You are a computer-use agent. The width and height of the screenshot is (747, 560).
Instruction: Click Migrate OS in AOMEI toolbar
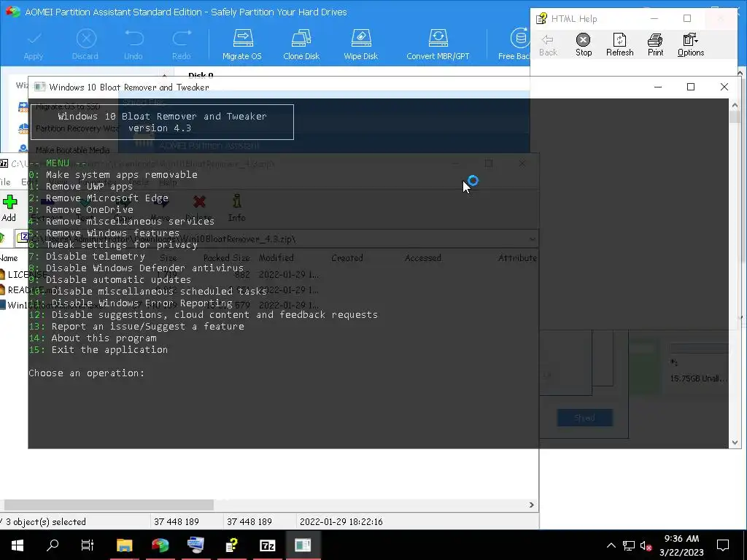pos(242,44)
